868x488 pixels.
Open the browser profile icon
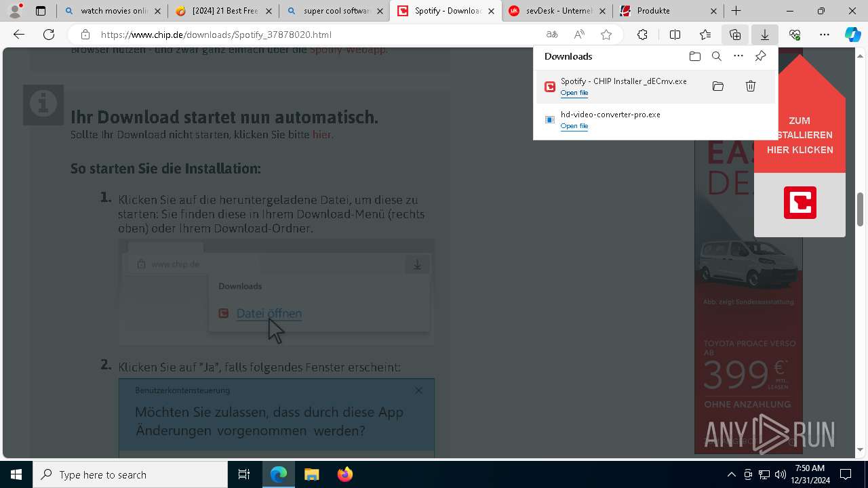point(15,11)
